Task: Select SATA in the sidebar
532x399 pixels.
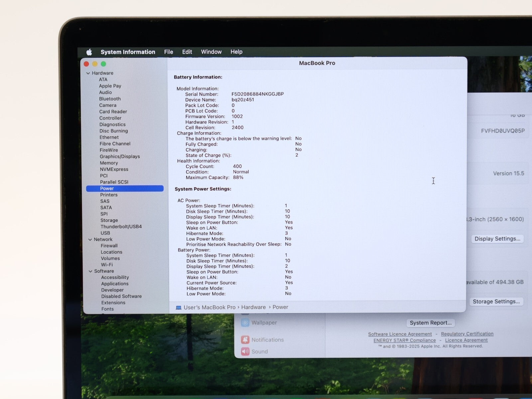Action: click(106, 207)
